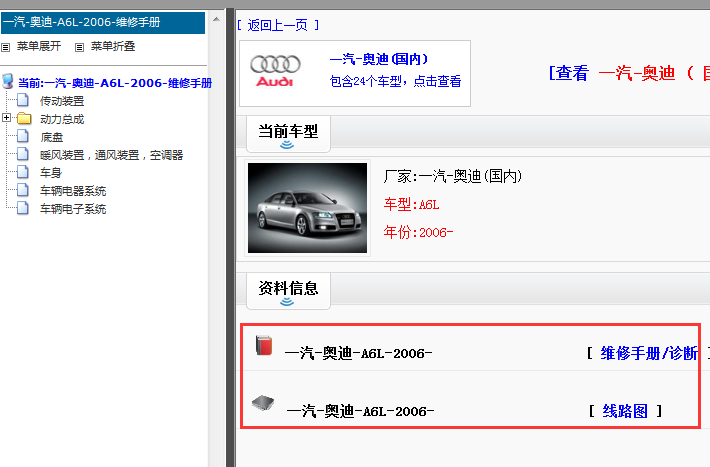Screen dimensions: 710x467
Task: Click the 菜单折叠 list icon
Action: pos(79,47)
